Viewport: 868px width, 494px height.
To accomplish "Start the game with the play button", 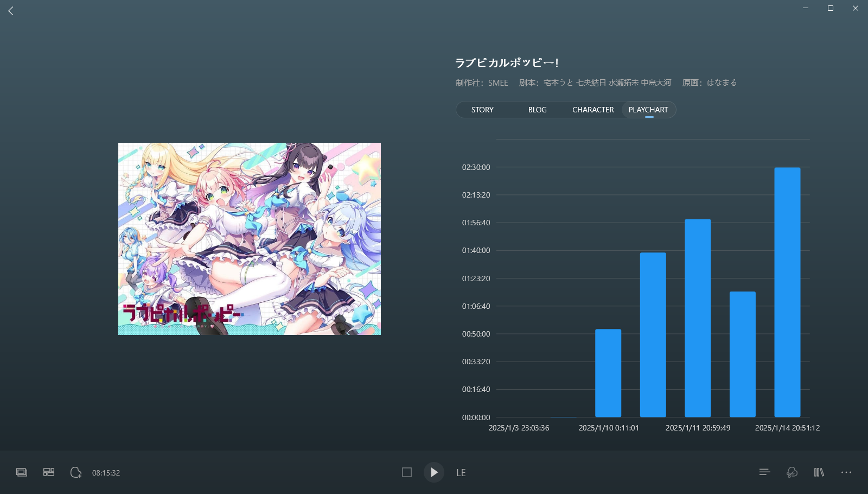I will coord(434,472).
